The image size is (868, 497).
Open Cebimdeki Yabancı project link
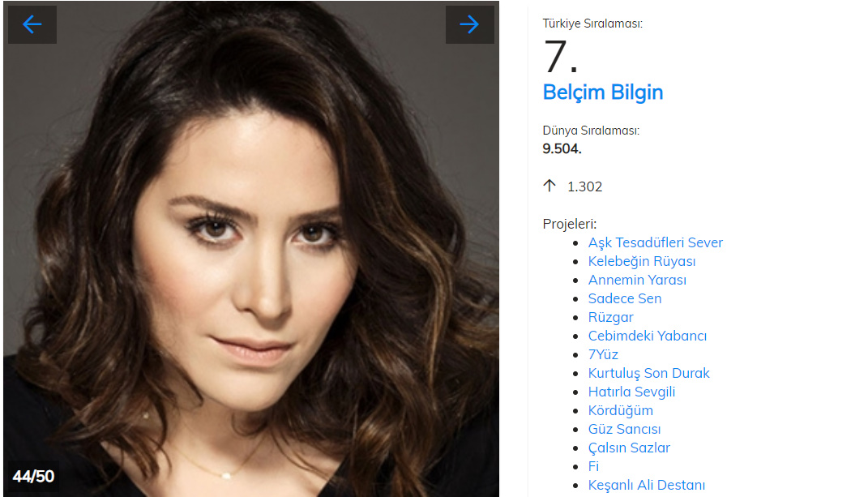647,336
